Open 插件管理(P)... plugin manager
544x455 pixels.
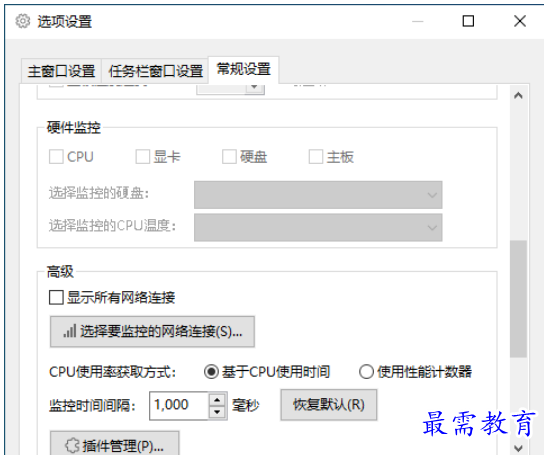114,444
